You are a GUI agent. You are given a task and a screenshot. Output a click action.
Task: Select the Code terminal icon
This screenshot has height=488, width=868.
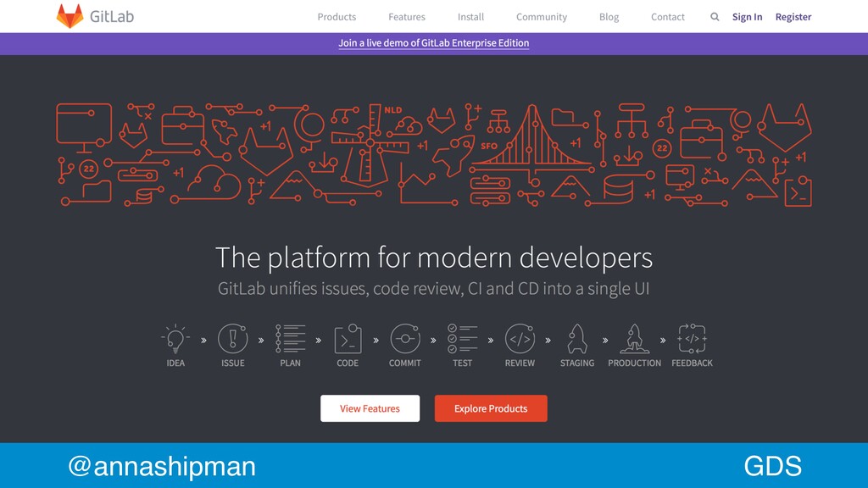pos(348,339)
